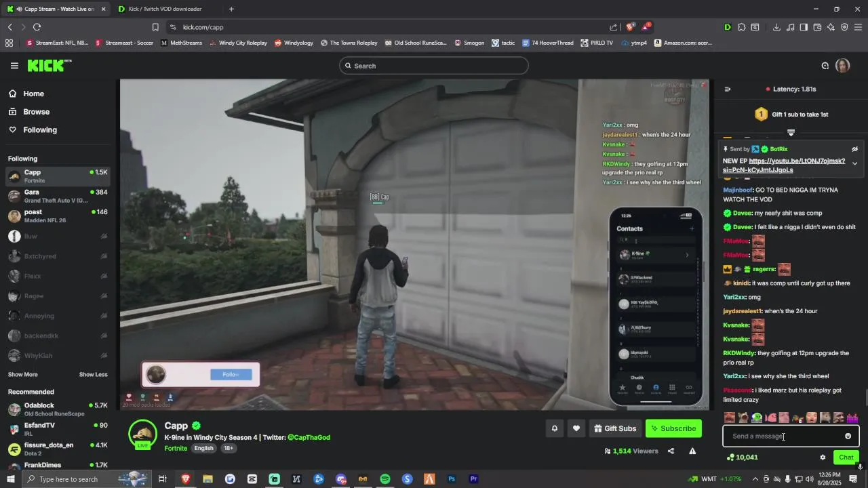Open offline channel WhyKiah
The image size is (868, 488).
(x=58, y=356)
